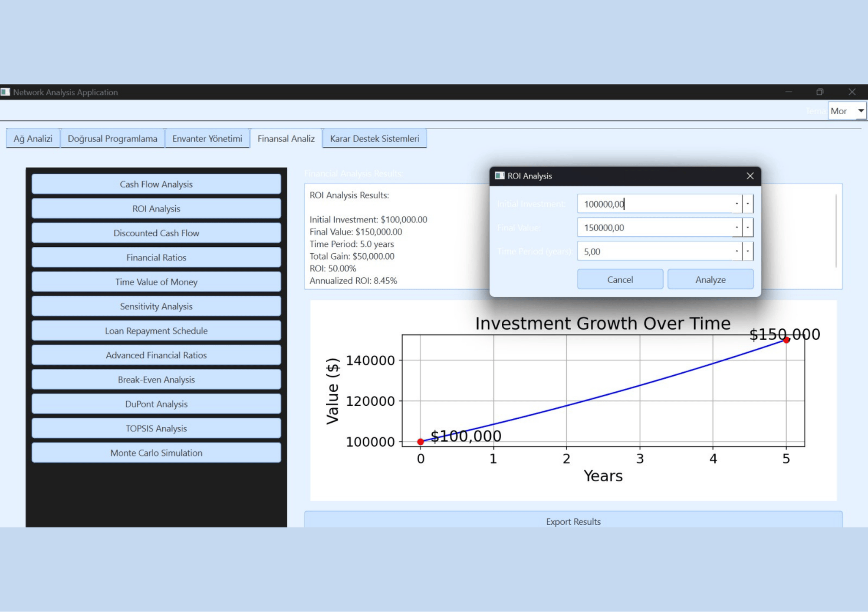Increase Initial Investment with up stepper
868x612 pixels.
tap(737, 204)
